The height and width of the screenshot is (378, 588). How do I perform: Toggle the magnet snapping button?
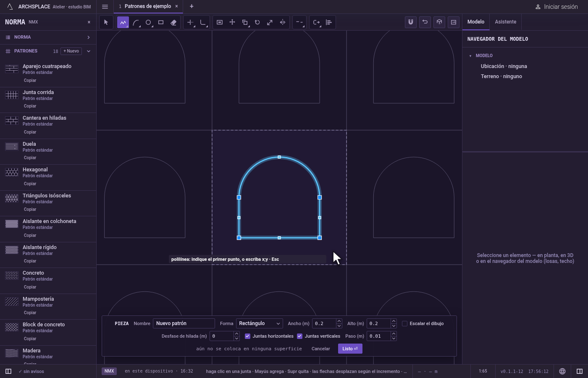411,22
